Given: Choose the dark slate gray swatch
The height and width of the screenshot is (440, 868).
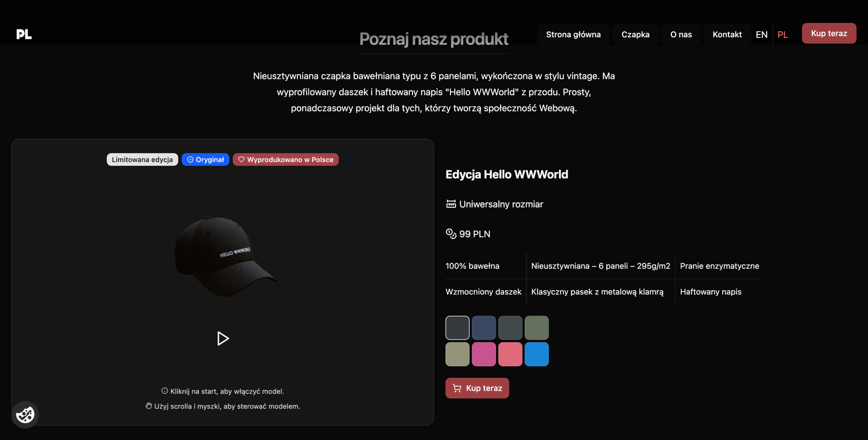Looking at the screenshot, I should (510, 328).
